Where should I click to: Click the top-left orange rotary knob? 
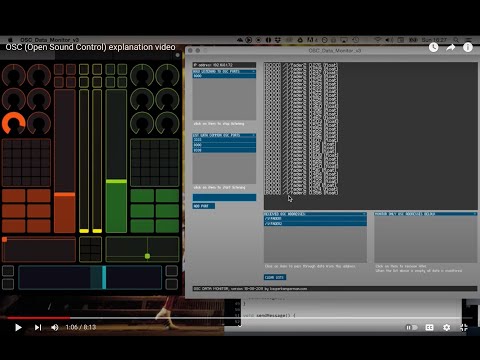(x=14, y=75)
